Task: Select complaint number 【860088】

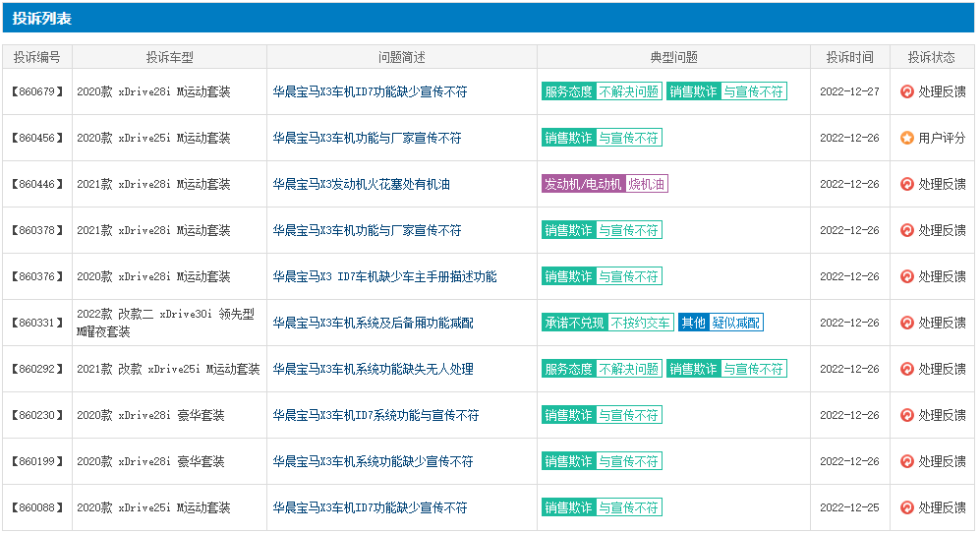Action: (x=37, y=508)
